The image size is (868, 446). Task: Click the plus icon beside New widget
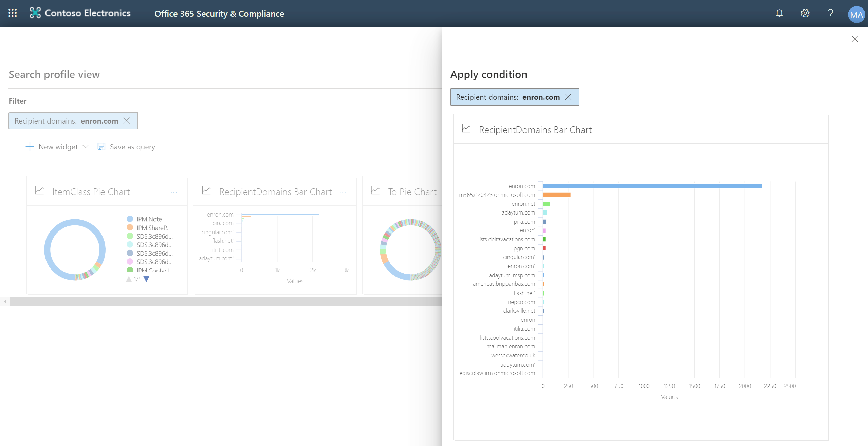pos(30,147)
